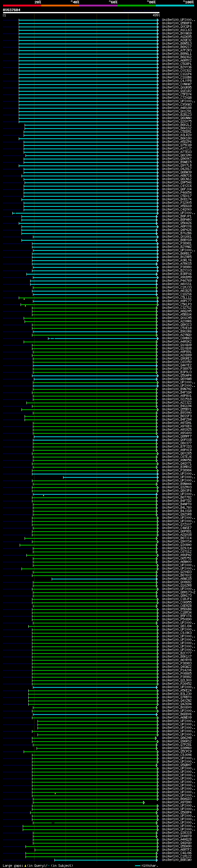Select hit label UniRef100_Q7PZ81
Image resolution: width=197 pixels, height=868 pixels.
tap(176, 744)
